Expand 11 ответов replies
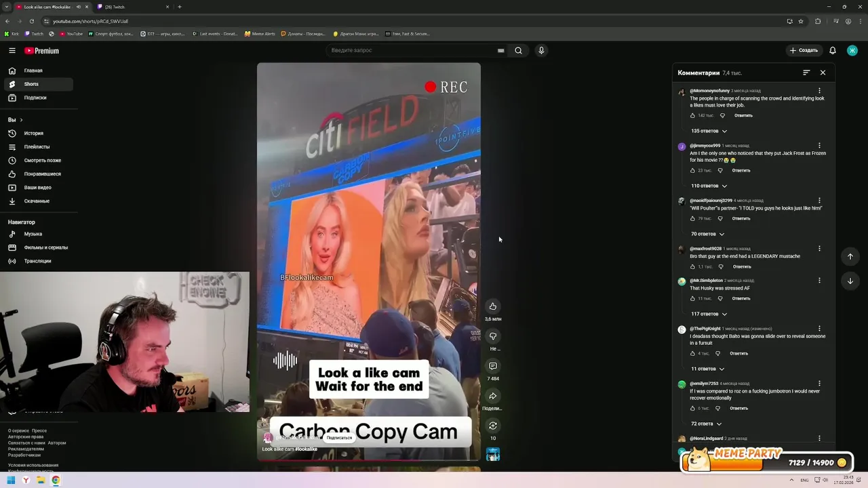The height and width of the screenshot is (488, 868). pyautogui.click(x=707, y=369)
